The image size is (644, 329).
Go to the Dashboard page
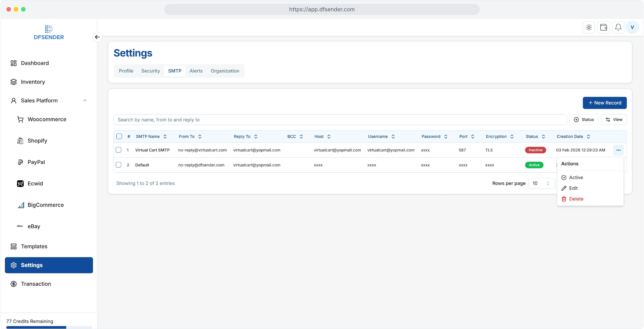click(35, 63)
